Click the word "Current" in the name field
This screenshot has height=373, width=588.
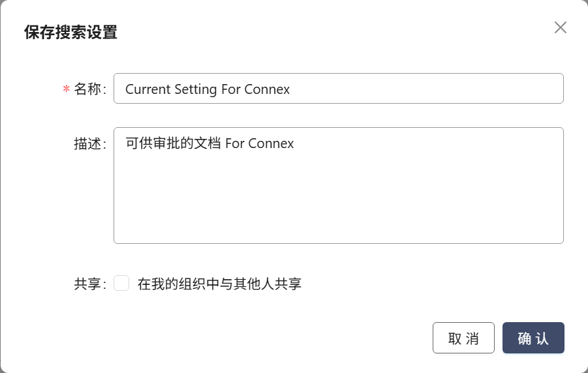pos(147,89)
